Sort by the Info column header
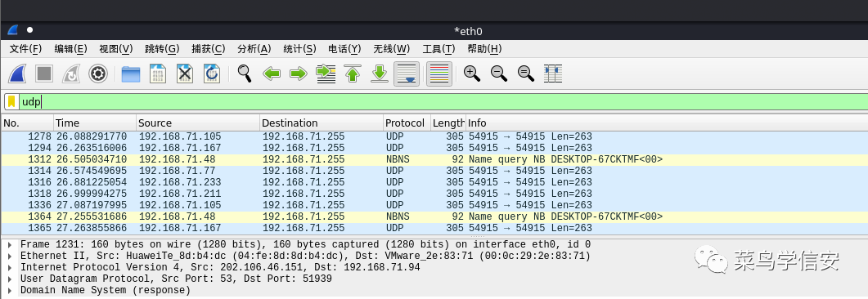 pos(667,123)
